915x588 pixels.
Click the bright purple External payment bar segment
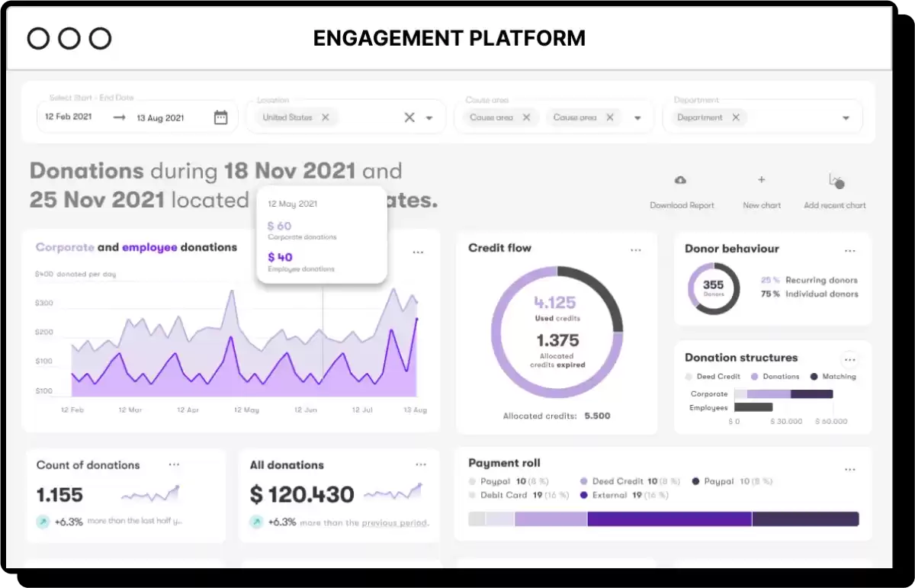tap(669, 519)
